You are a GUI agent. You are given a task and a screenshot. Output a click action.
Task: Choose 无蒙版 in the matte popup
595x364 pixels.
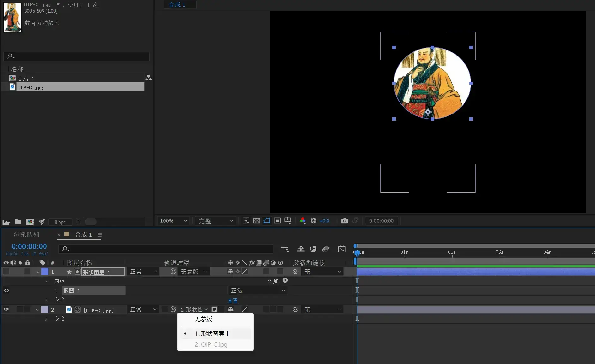[x=203, y=319]
